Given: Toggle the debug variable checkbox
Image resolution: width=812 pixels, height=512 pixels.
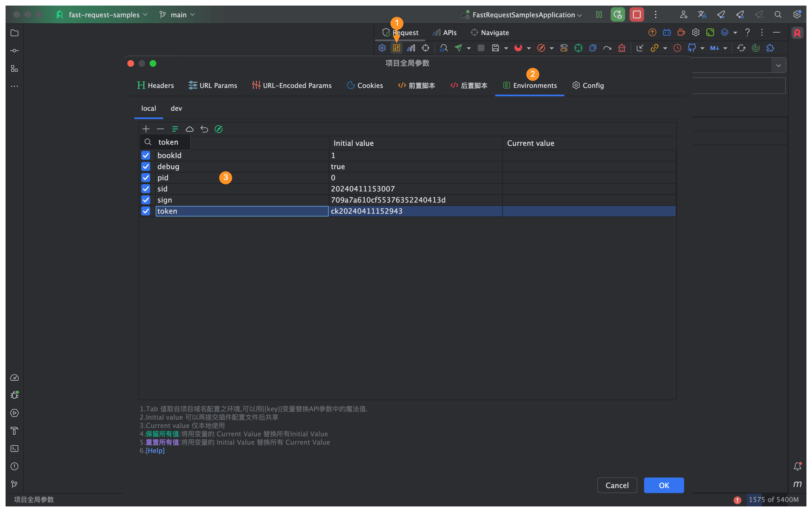Looking at the screenshot, I should [146, 166].
